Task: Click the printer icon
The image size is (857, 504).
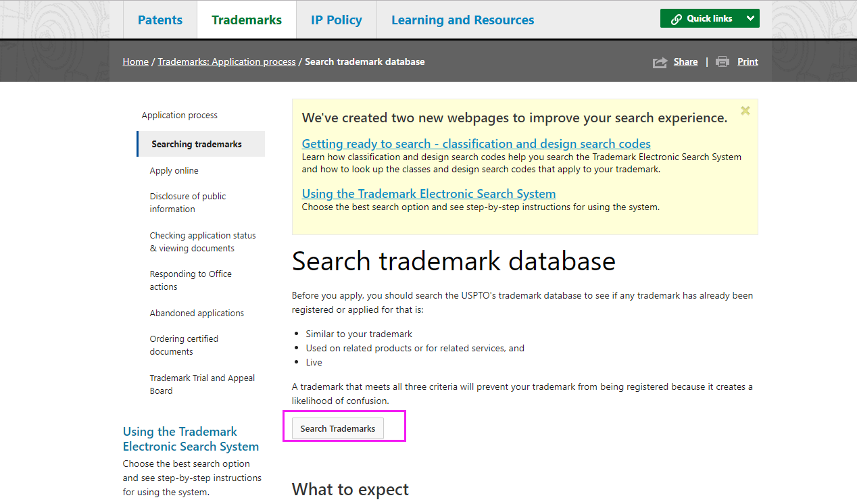Action: pos(723,61)
